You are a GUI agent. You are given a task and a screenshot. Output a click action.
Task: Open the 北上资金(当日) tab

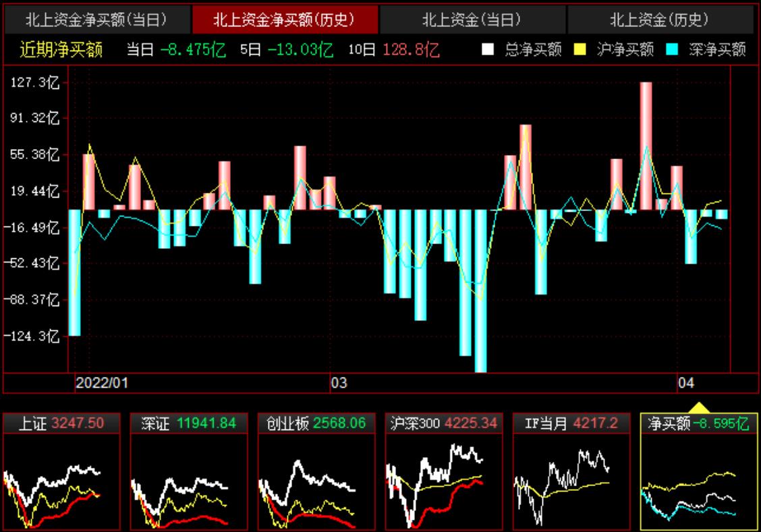[x=472, y=20]
